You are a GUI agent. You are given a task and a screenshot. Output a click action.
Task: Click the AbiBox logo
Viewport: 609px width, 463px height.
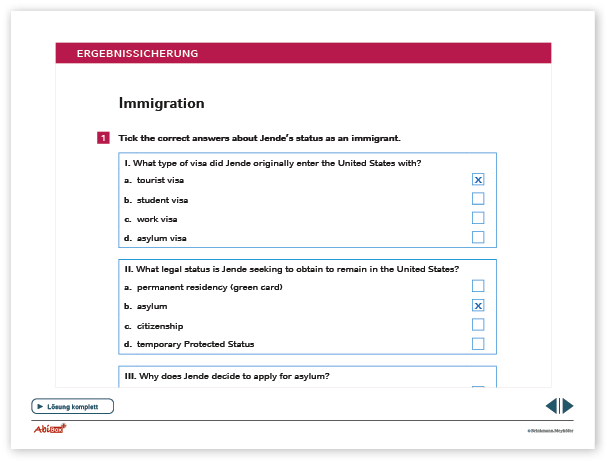(x=49, y=428)
